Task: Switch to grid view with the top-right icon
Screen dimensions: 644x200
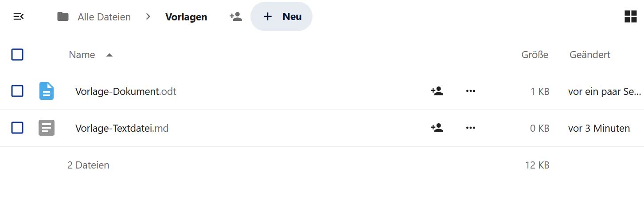Action: (631, 17)
